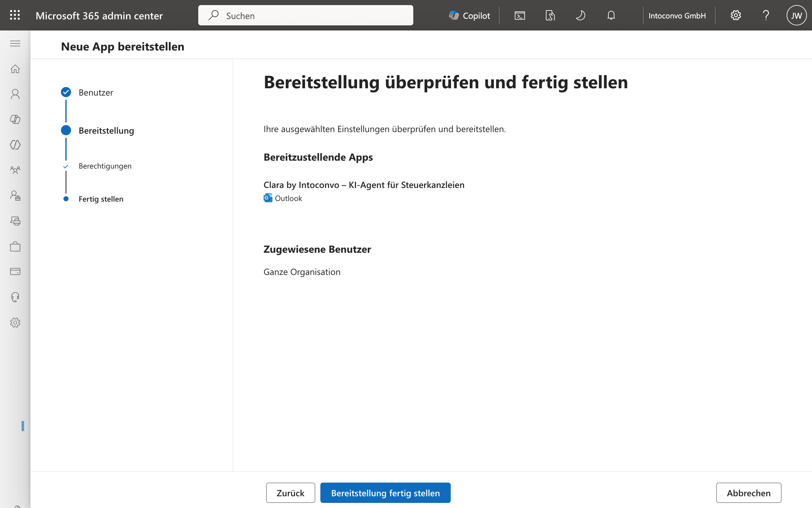Click Bereitstellung fertig stellen button
Image resolution: width=812 pixels, height=508 pixels.
click(385, 492)
